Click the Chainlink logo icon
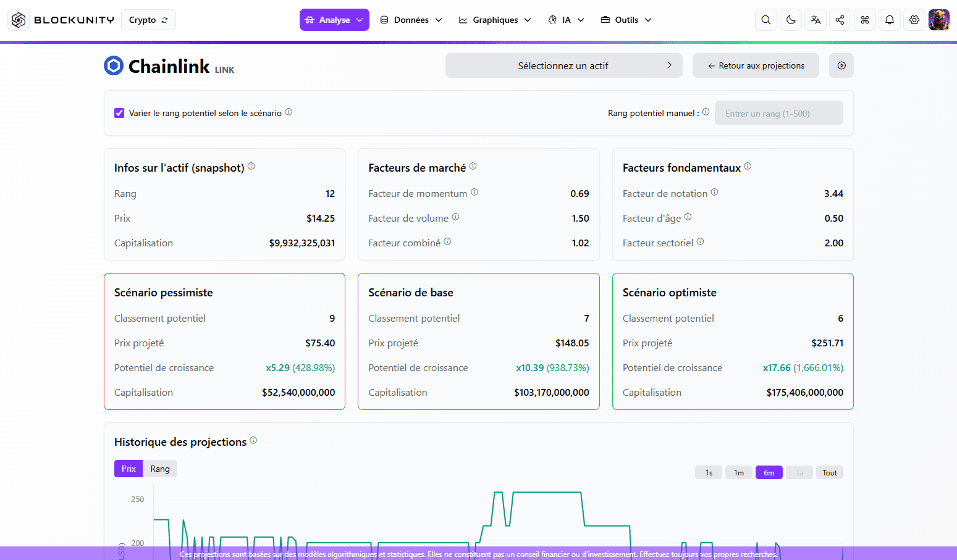957x560 pixels. click(x=114, y=65)
